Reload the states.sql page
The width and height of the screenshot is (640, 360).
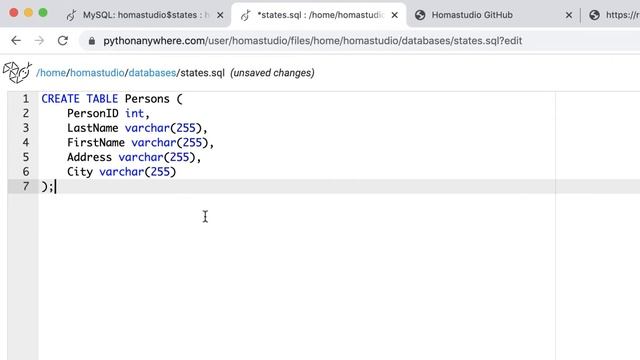62,40
